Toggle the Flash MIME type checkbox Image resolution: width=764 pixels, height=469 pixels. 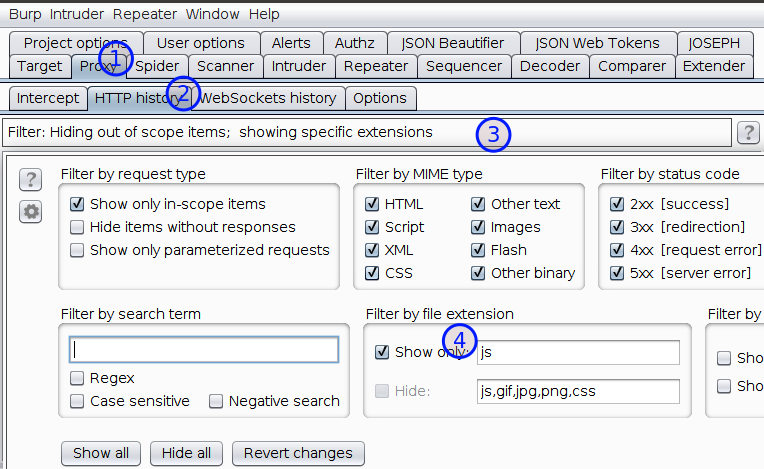tap(478, 250)
